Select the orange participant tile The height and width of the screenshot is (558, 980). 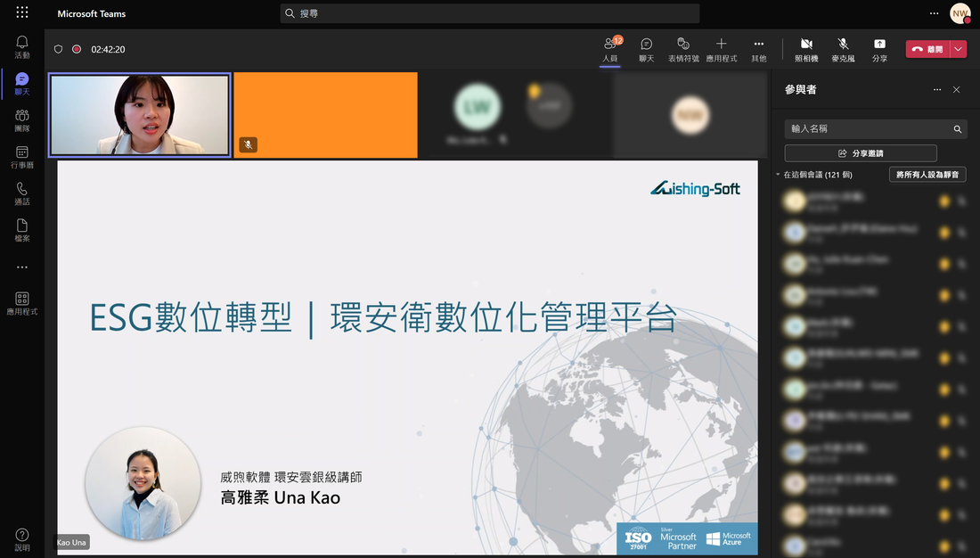[x=325, y=114]
